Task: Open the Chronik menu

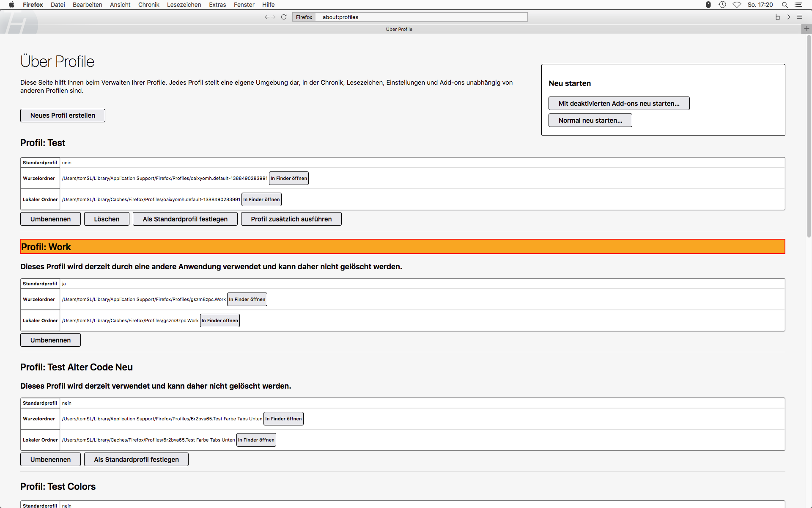Action: pos(148,5)
